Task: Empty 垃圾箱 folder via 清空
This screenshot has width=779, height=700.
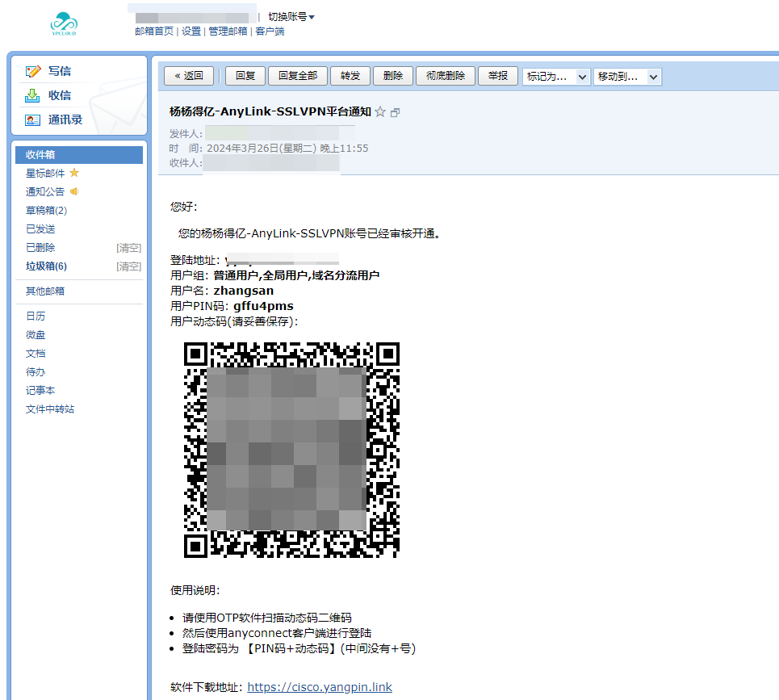Action: (x=128, y=266)
